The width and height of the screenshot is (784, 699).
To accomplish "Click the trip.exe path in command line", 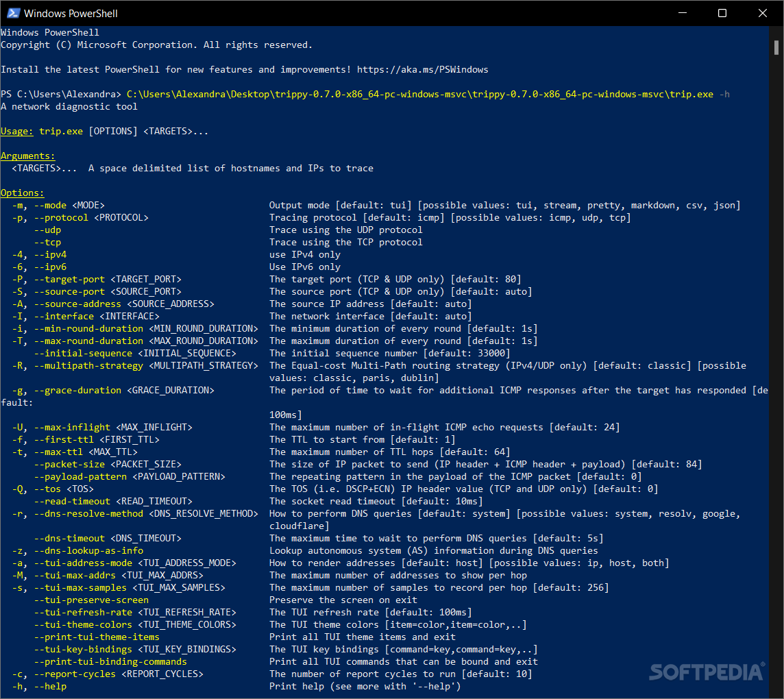I will [x=420, y=95].
